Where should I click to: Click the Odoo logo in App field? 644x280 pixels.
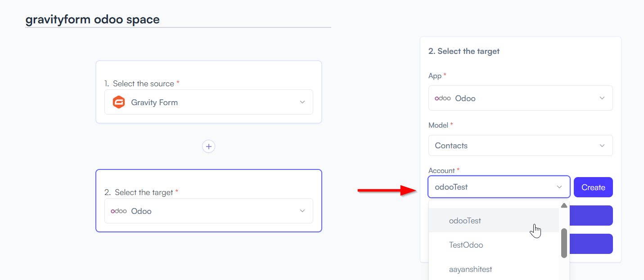click(443, 98)
